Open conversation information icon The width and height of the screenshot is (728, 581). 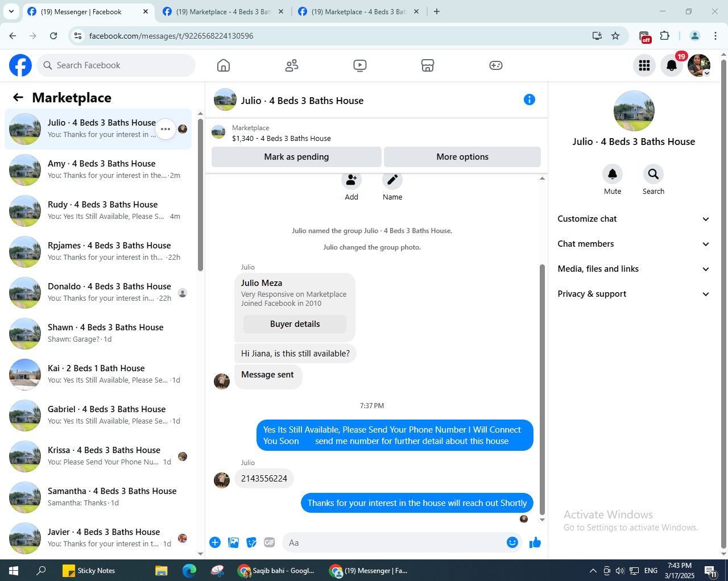tap(530, 99)
